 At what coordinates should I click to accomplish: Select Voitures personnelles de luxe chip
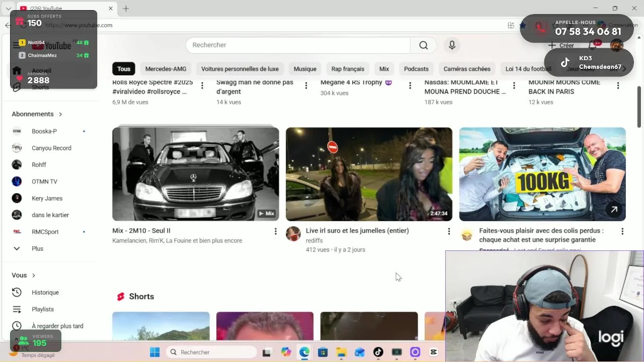pyautogui.click(x=240, y=69)
